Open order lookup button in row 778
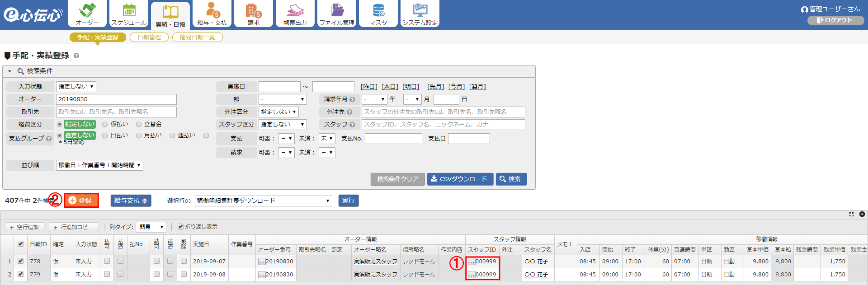Image resolution: width=868 pixels, height=285 pixels. pyautogui.click(x=262, y=262)
